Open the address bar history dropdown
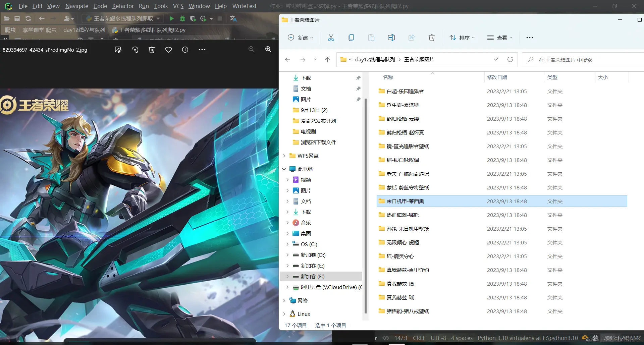The width and height of the screenshot is (644, 345). pos(496,59)
